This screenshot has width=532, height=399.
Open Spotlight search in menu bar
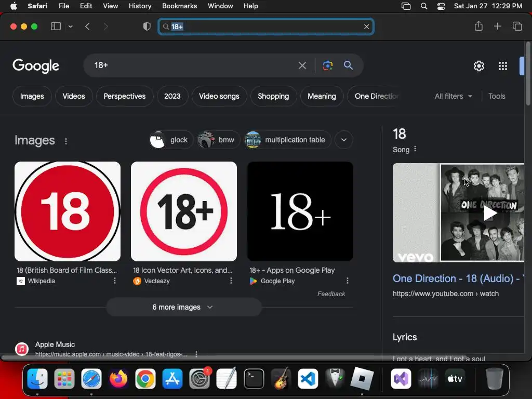click(424, 6)
